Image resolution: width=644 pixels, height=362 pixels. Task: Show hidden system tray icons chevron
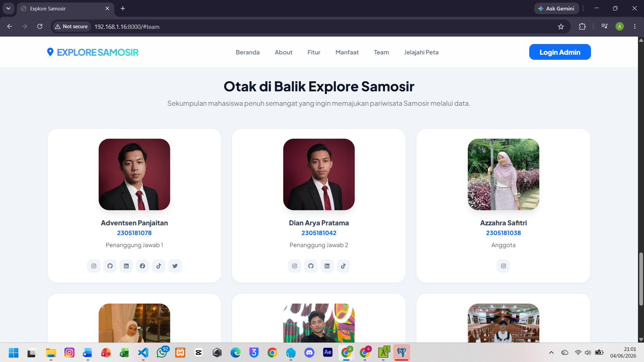coord(551,353)
